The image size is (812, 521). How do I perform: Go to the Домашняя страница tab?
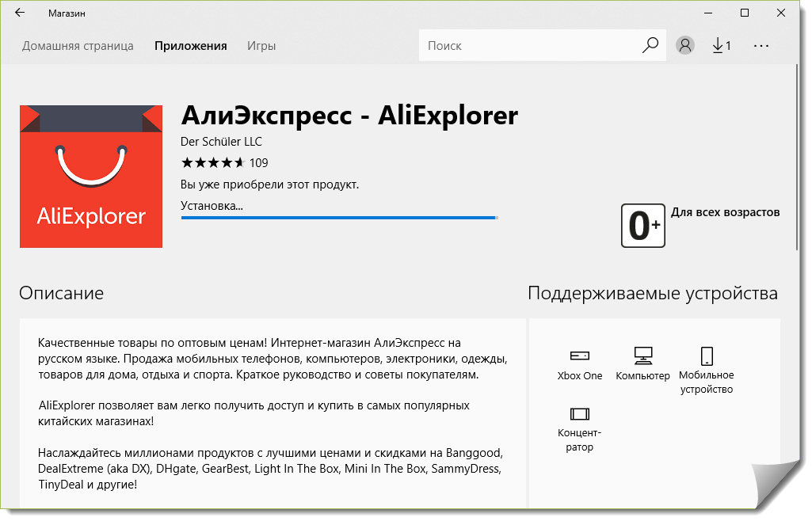[78, 46]
